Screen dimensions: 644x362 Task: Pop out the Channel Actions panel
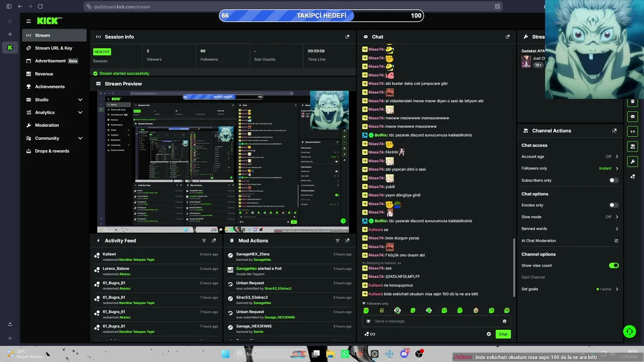(614, 131)
